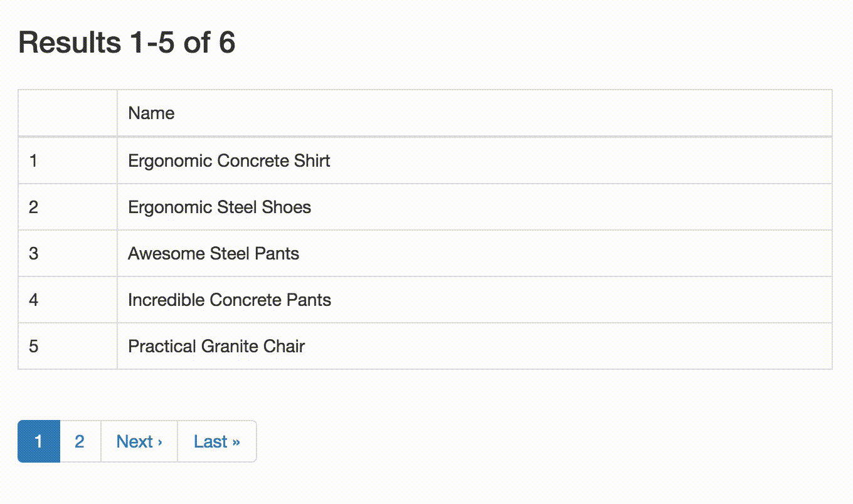This screenshot has width=853, height=504.
Task: Click row number 2 cell
Action: (x=68, y=207)
